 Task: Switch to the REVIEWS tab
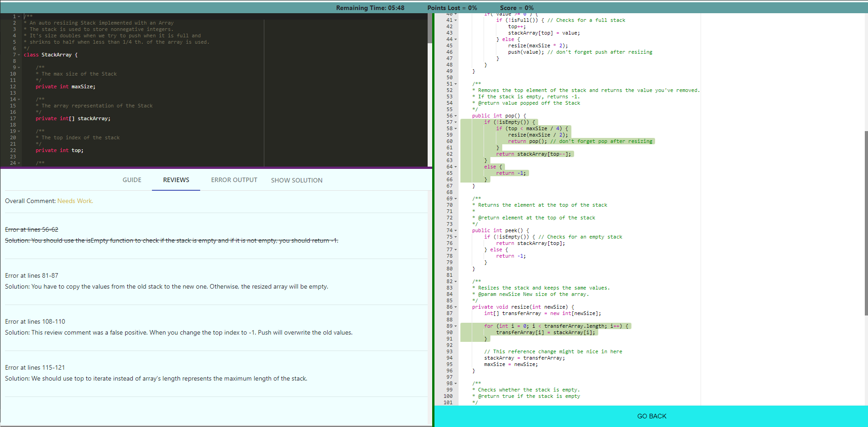pos(176,180)
